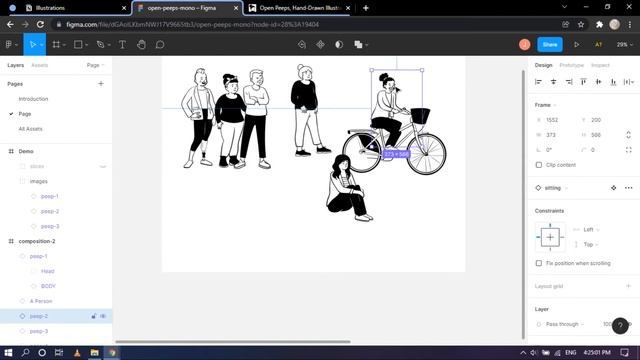Toggle visibility of the slices layer

point(103,166)
